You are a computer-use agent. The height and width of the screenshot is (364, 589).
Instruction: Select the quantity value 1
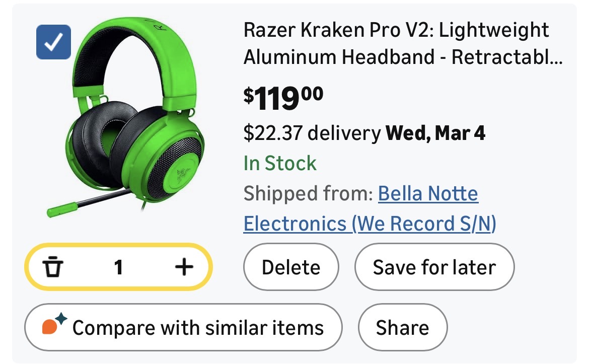[118, 267]
